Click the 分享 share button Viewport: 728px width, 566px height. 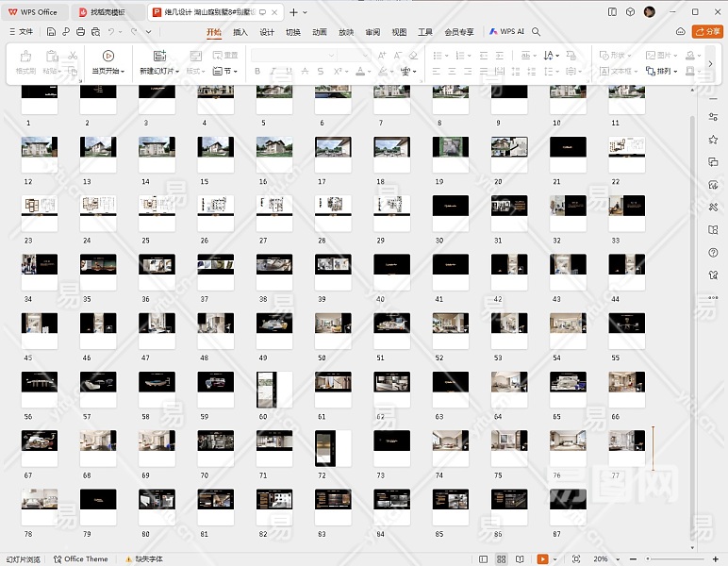tap(707, 31)
